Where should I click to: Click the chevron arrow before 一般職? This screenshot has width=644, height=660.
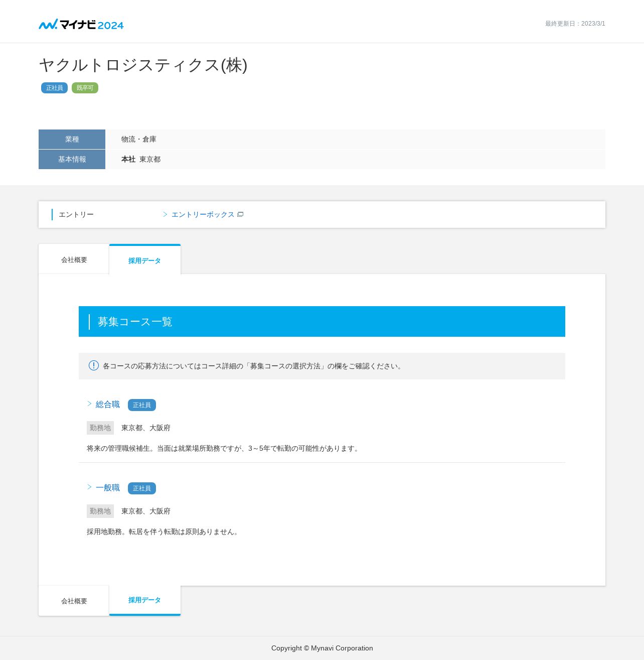(x=89, y=487)
